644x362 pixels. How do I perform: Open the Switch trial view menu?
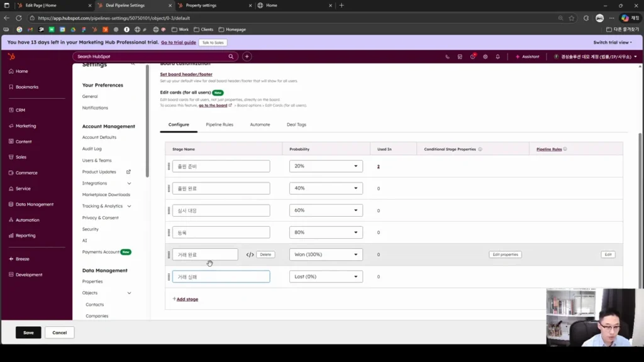point(613,42)
